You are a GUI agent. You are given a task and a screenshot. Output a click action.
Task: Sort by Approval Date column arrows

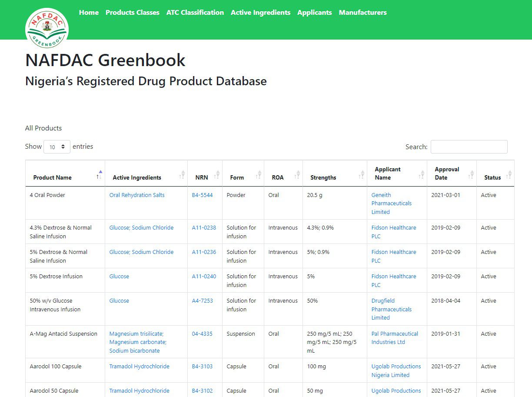click(x=471, y=174)
